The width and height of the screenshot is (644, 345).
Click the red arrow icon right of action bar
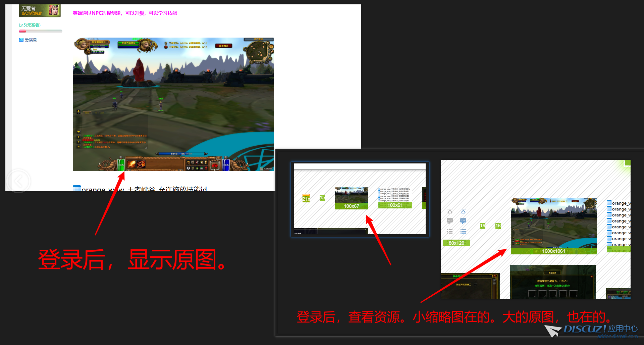pos(215,165)
